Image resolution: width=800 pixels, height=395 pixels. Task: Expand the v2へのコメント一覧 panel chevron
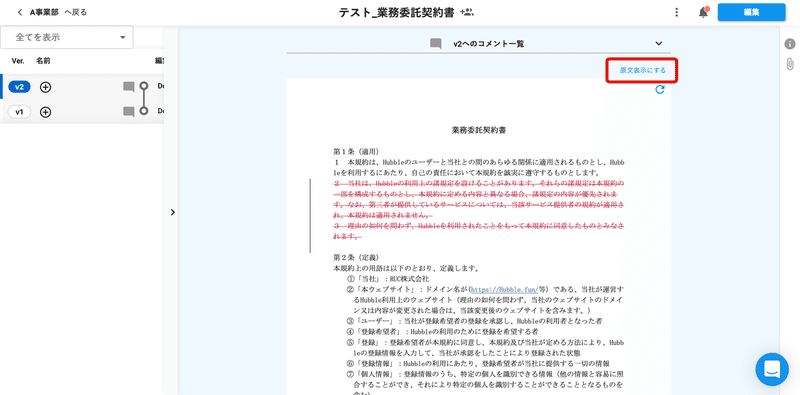click(659, 43)
